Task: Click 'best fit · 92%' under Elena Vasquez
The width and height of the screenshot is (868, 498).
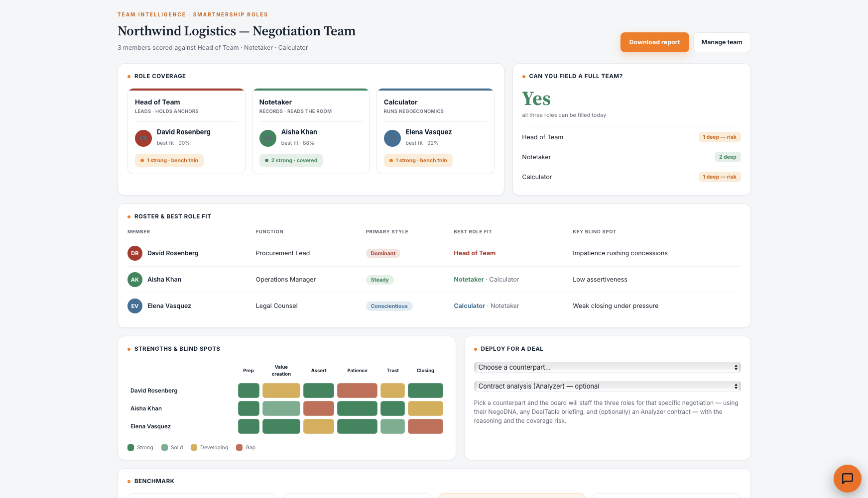Action: click(x=422, y=143)
